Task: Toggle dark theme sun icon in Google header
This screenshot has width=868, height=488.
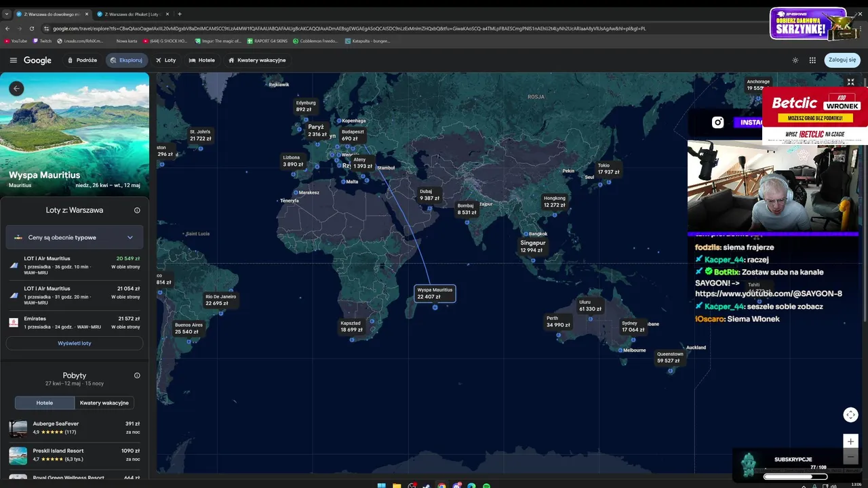Action: [x=795, y=60]
